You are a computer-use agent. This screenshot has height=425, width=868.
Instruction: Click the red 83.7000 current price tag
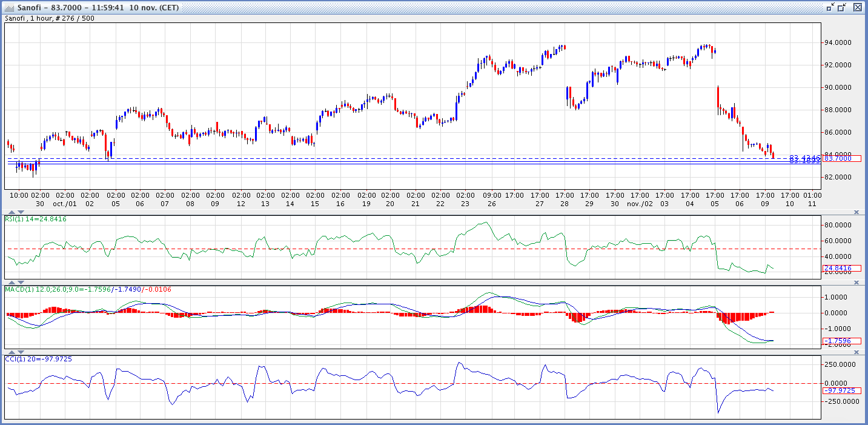click(841, 158)
